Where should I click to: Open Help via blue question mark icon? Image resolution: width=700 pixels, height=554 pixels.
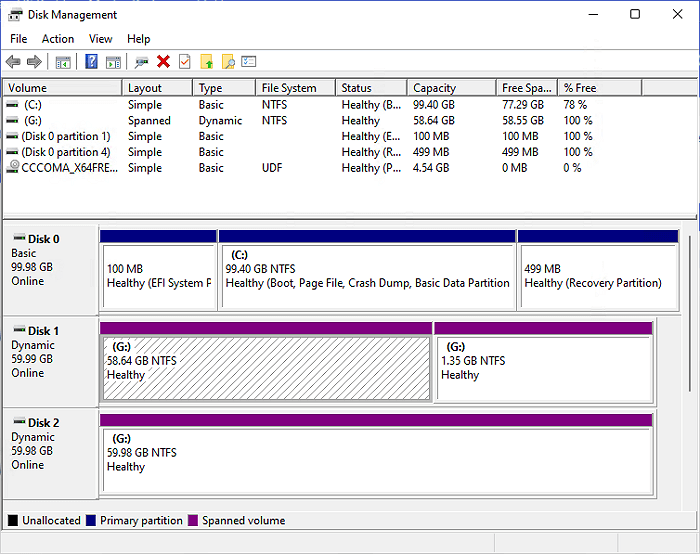(91, 62)
